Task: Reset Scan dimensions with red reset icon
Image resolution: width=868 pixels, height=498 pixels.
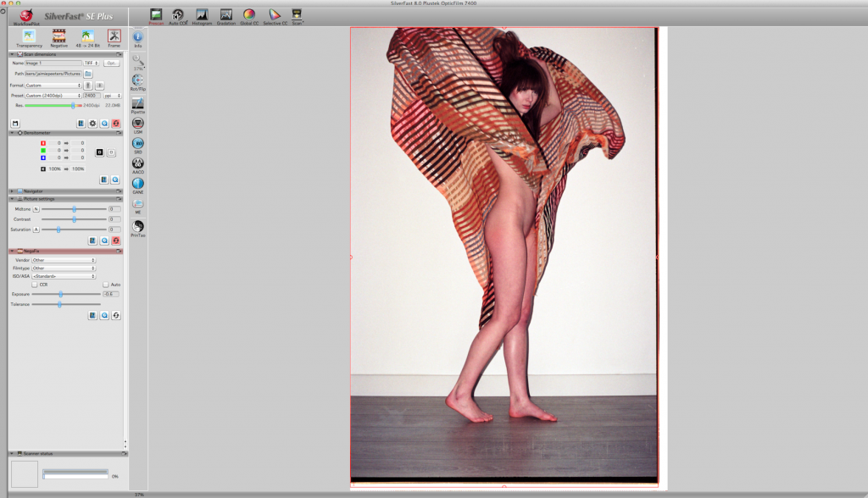Action: pos(115,124)
